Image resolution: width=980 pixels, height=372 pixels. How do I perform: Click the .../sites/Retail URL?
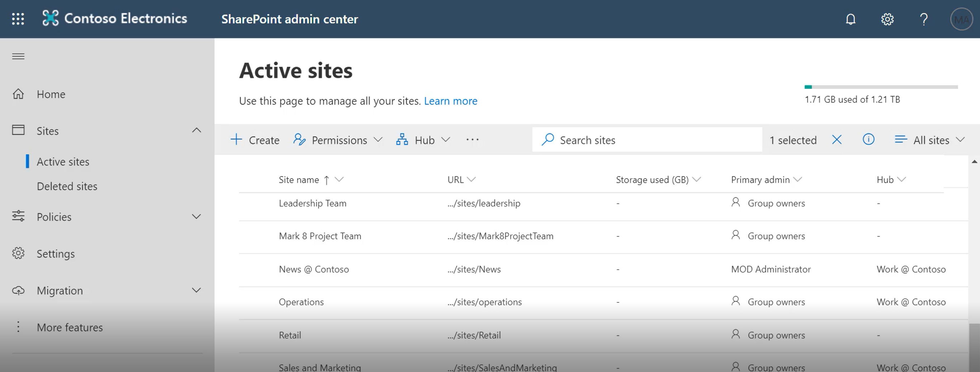tap(474, 335)
